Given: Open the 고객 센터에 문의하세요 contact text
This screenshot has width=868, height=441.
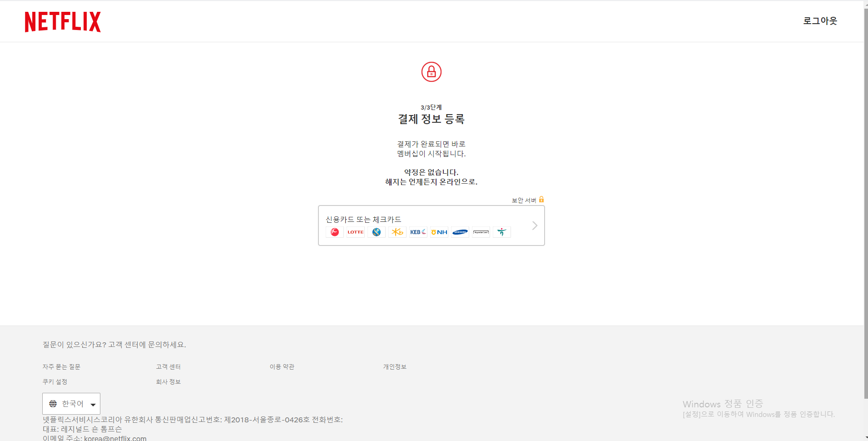Looking at the screenshot, I should tap(147, 345).
